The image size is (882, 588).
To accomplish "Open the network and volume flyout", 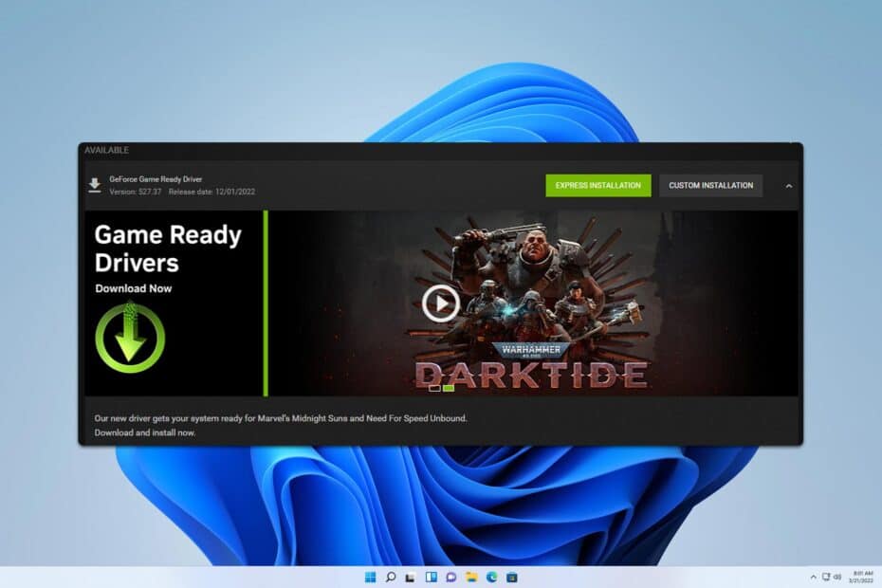I will 832,578.
